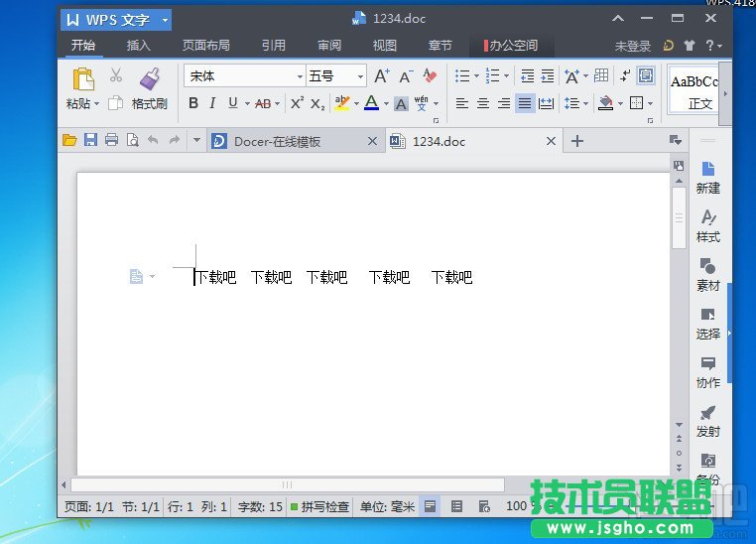Image resolution: width=756 pixels, height=544 pixels.
Task: Show paragraph marks icon
Action: click(625, 75)
